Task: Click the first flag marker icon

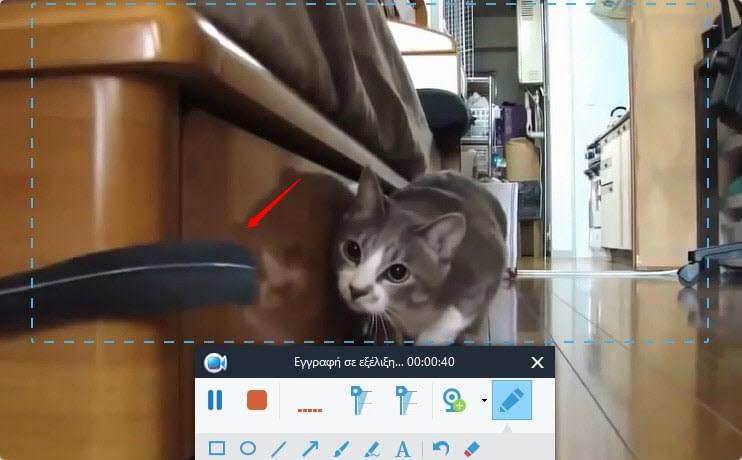Action: coord(361,400)
